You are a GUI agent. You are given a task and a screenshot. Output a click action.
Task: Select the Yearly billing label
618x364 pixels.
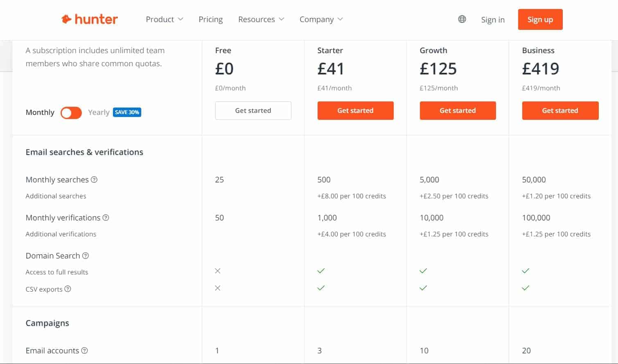pyautogui.click(x=99, y=112)
